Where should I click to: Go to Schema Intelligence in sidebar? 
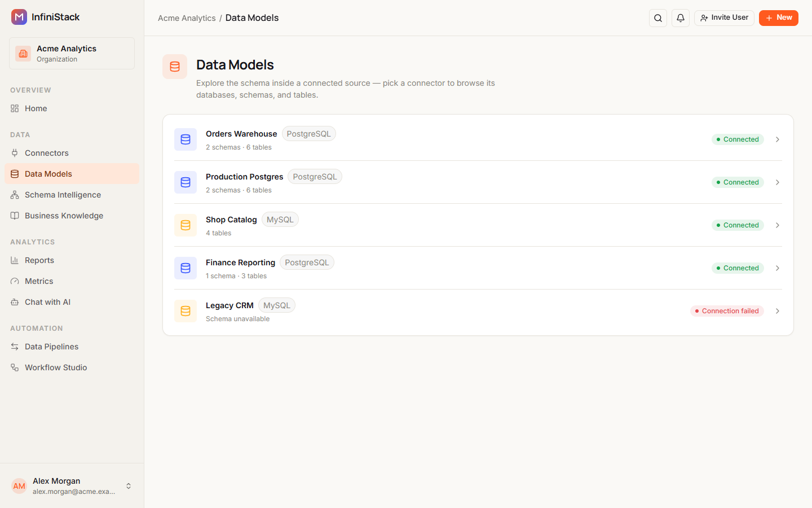point(72,195)
